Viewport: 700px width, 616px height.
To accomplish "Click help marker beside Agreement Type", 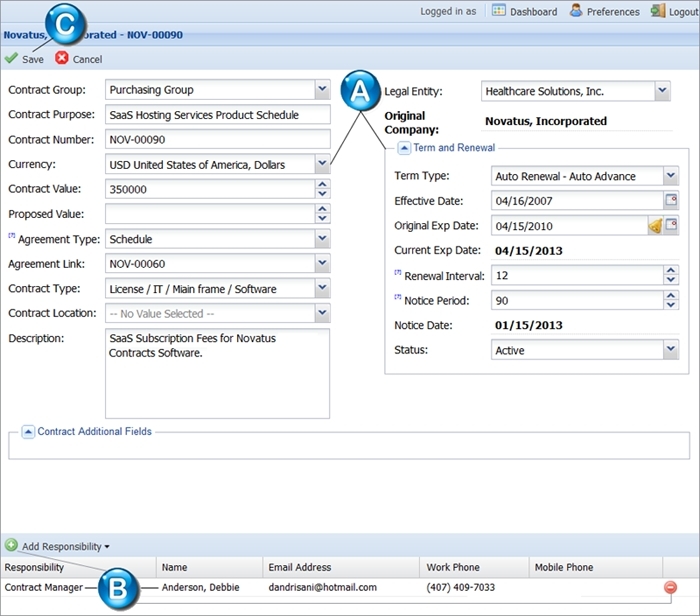I will [12, 235].
